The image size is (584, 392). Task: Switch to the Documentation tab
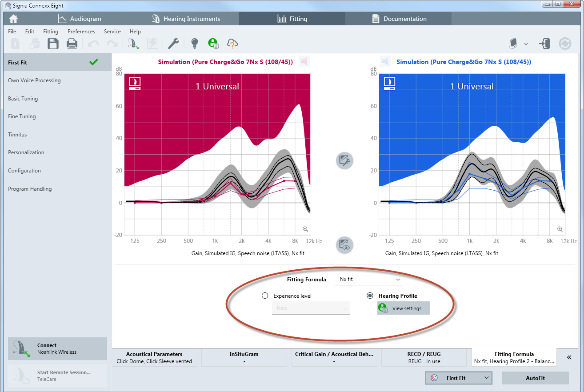pyautogui.click(x=399, y=19)
